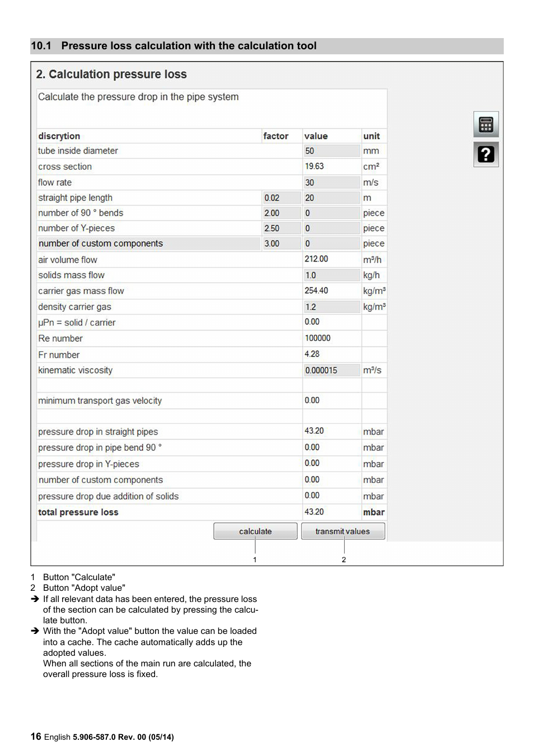Select the Re number value 100000
The height and width of the screenshot is (756, 534).
[x=317, y=338]
